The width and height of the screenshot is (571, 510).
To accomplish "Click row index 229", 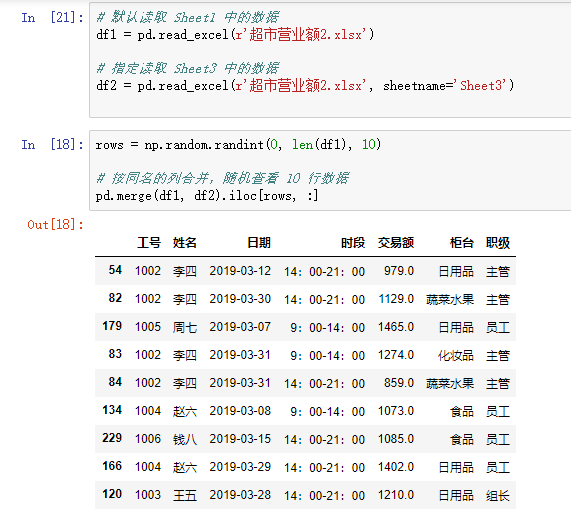I will click(x=112, y=438).
